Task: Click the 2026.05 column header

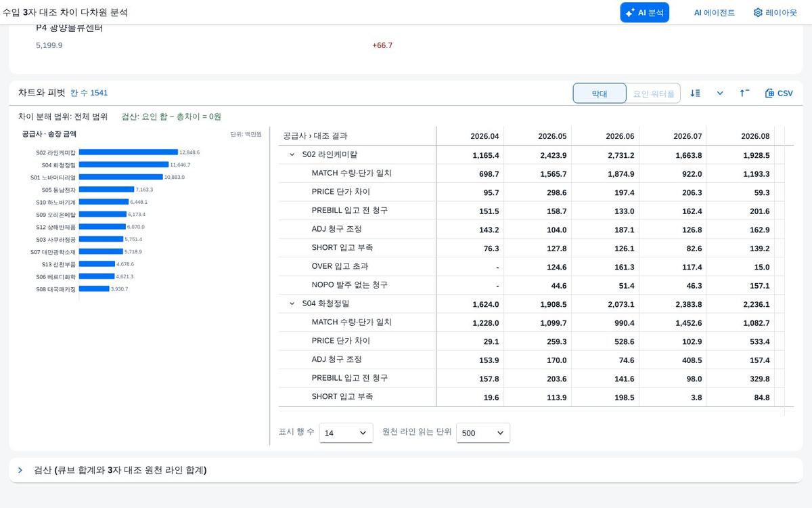Action: (538, 136)
